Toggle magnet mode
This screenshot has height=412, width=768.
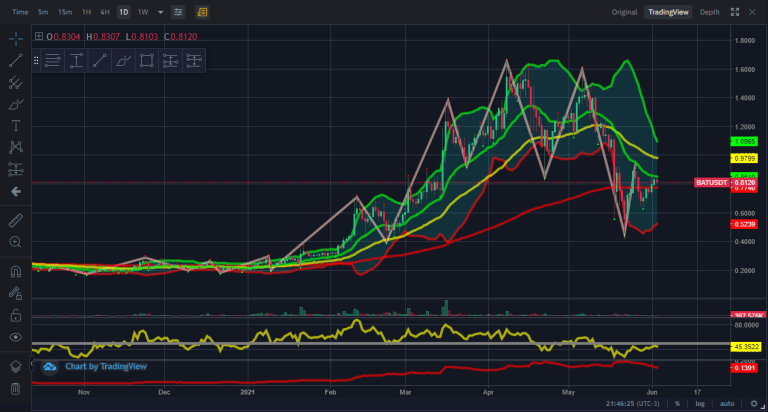[16, 271]
